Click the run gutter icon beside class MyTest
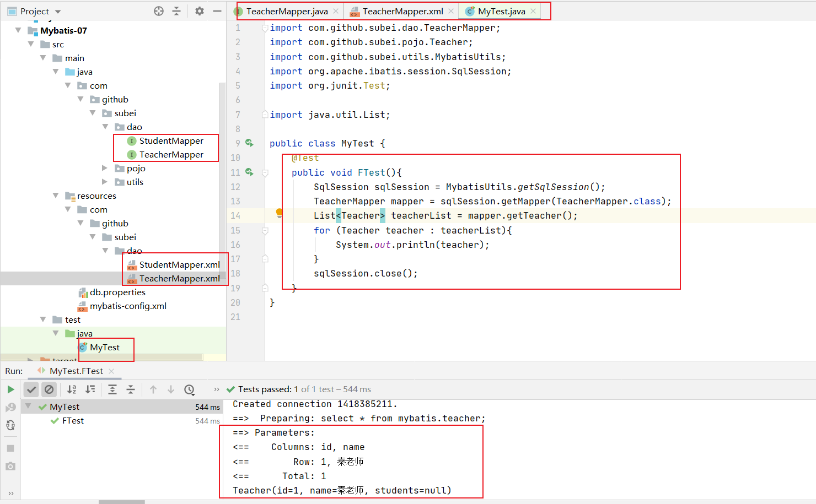 pyautogui.click(x=249, y=143)
